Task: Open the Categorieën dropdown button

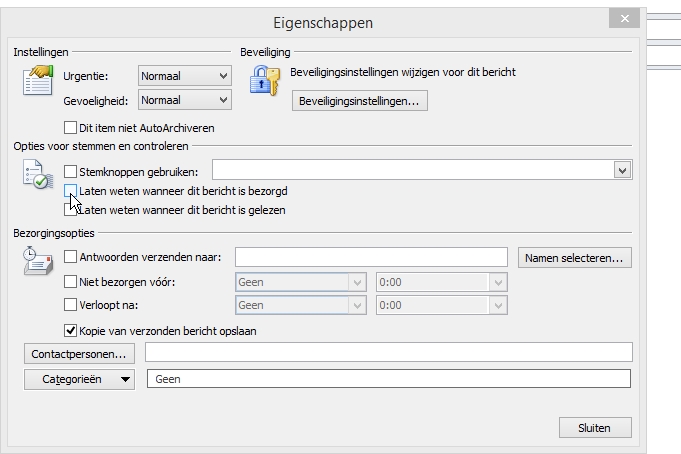Action: pos(79,379)
